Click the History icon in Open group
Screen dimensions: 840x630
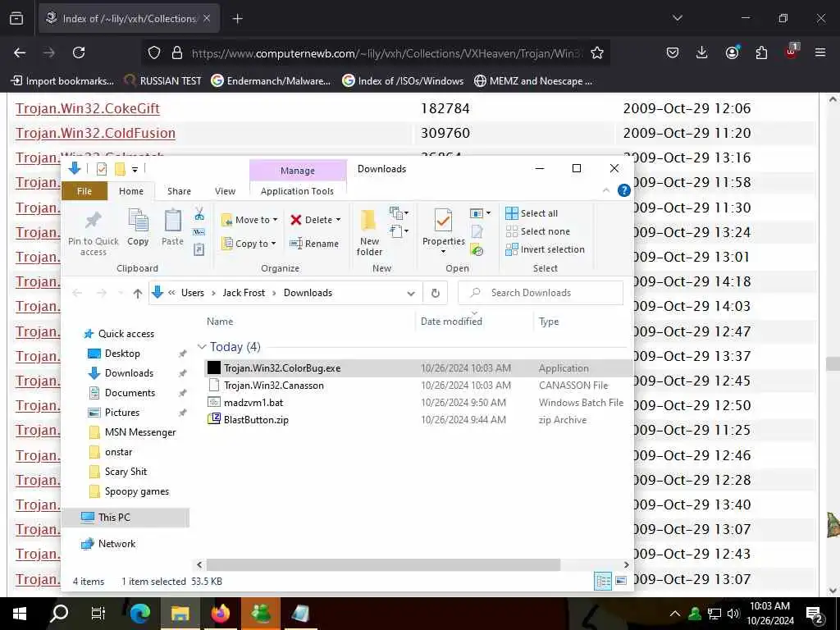[477, 249]
